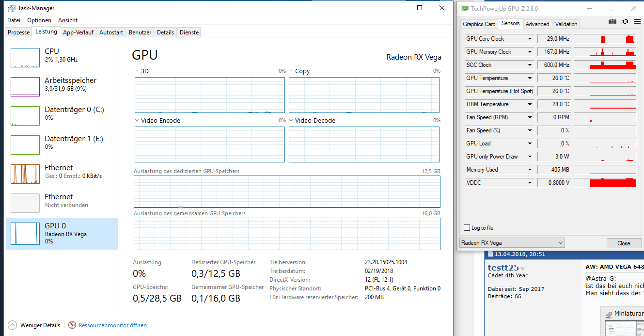The image size is (644, 336).
Task: Open the Optionen menu
Action: pyautogui.click(x=39, y=20)
